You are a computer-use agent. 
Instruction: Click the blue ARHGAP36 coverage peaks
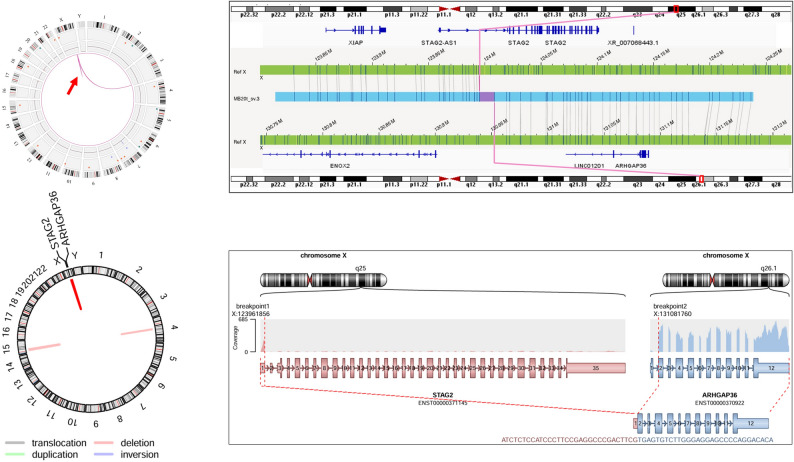click(723, 336)
